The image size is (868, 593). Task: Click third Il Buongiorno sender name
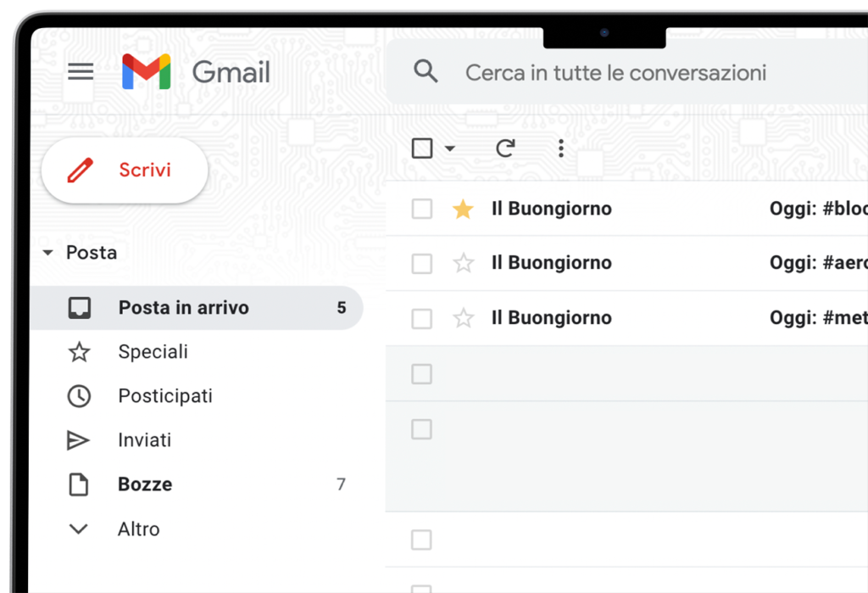[551, 318]
